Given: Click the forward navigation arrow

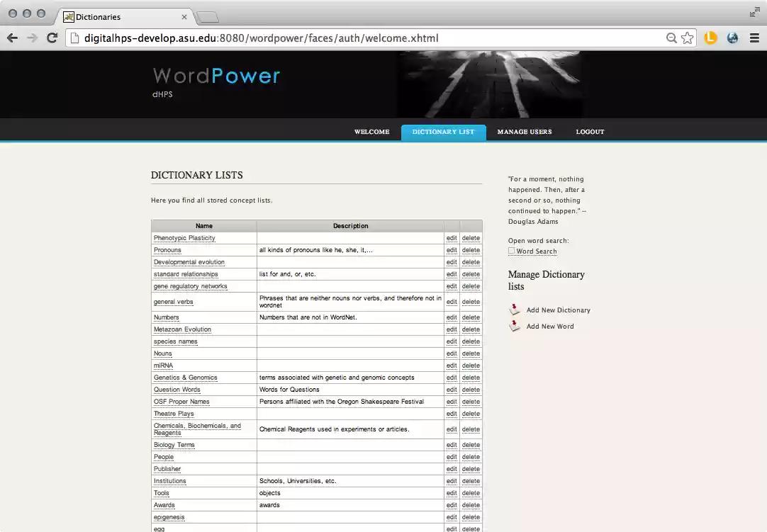Looking at the screenshot, I should pos(32,38).
